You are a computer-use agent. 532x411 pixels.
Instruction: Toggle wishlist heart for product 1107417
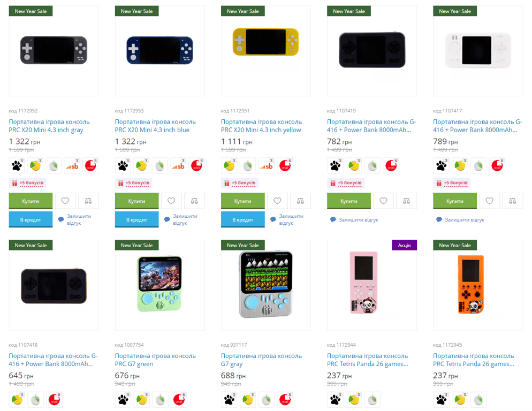coord(489,201)
